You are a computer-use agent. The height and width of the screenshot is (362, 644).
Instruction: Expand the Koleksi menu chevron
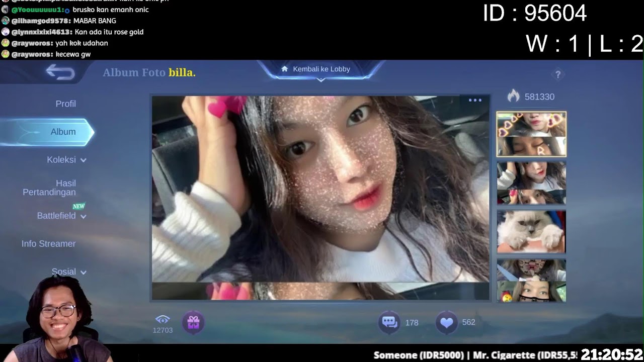(84, 160)
